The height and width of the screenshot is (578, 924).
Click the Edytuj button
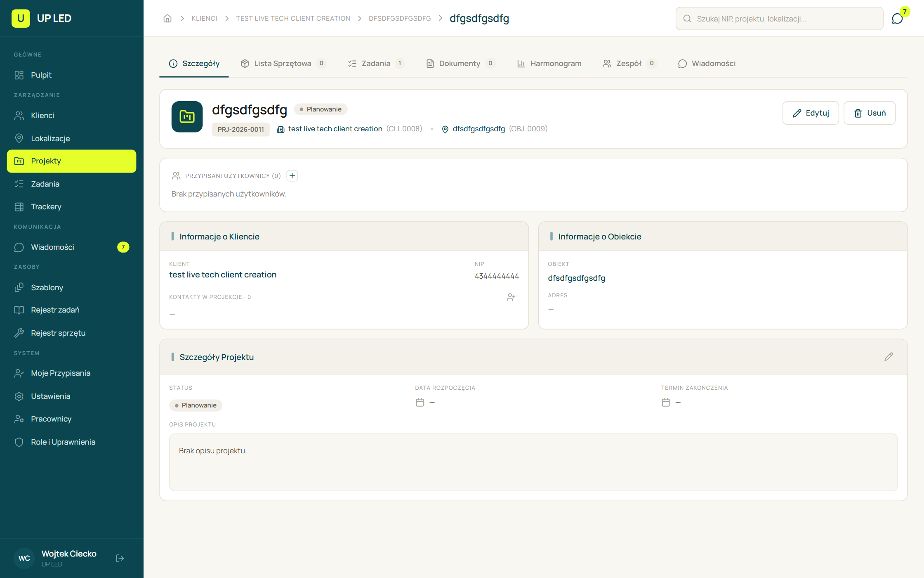pos(811,113)
